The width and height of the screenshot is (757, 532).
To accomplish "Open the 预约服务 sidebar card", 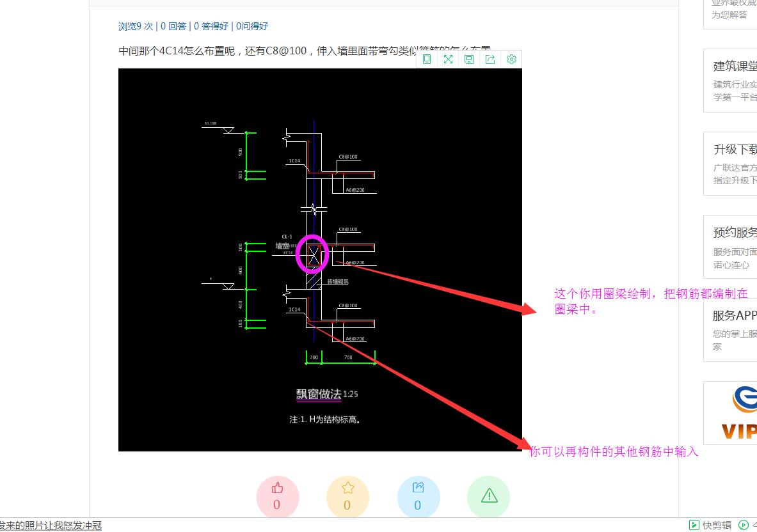I will click(x=731, y=247).
